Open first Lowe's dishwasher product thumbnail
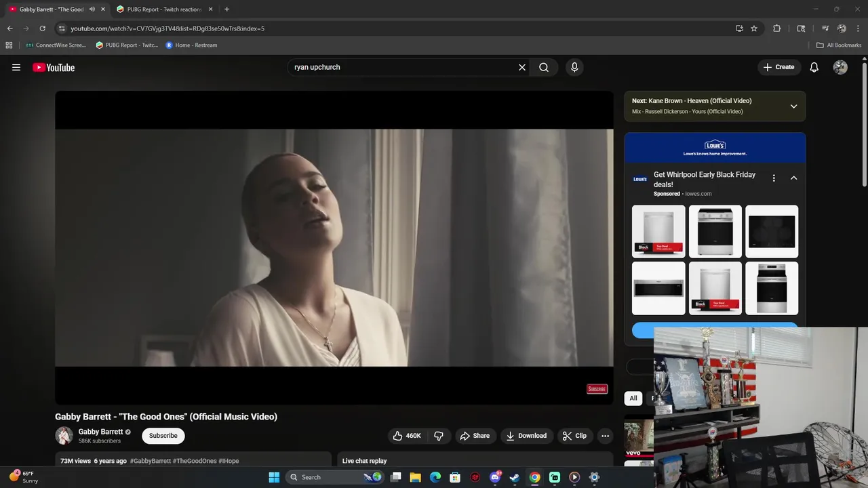Screen dimensions: 868x488 (658, 232)
